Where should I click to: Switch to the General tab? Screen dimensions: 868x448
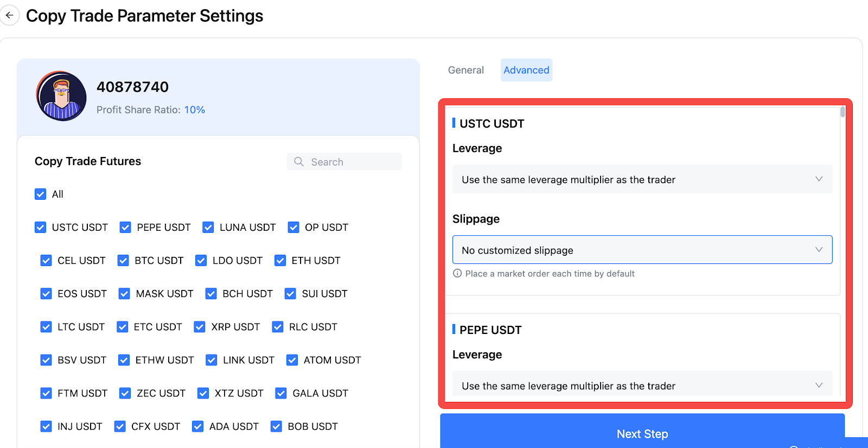(465, 70)
